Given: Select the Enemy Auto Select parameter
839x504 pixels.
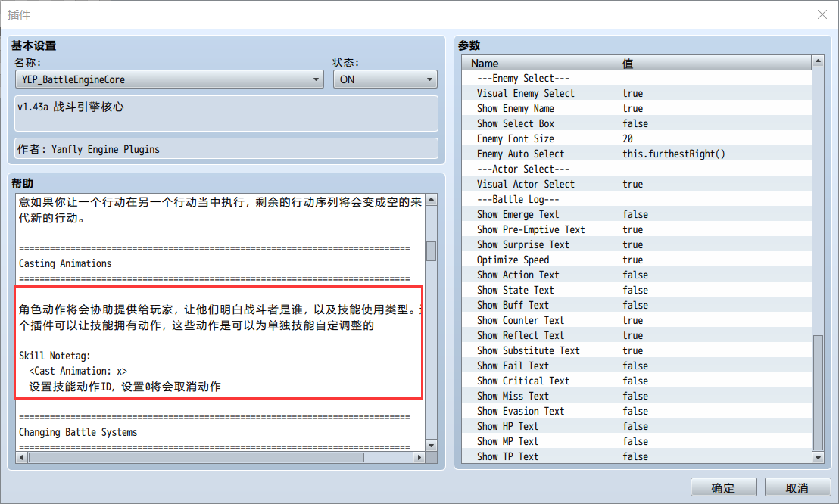Looking at the screenshot, I should 637,154.
